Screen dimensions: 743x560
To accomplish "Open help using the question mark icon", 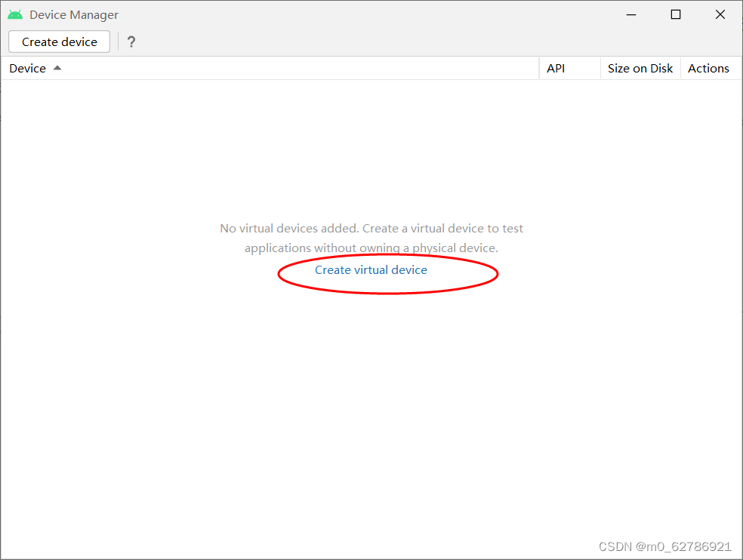I will [x=131, y=42].
